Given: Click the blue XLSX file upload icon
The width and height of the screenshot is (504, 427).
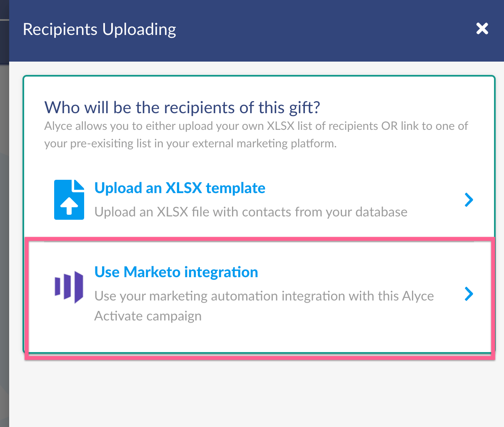Looking at the screenshot, I should [x=69, y=200].
